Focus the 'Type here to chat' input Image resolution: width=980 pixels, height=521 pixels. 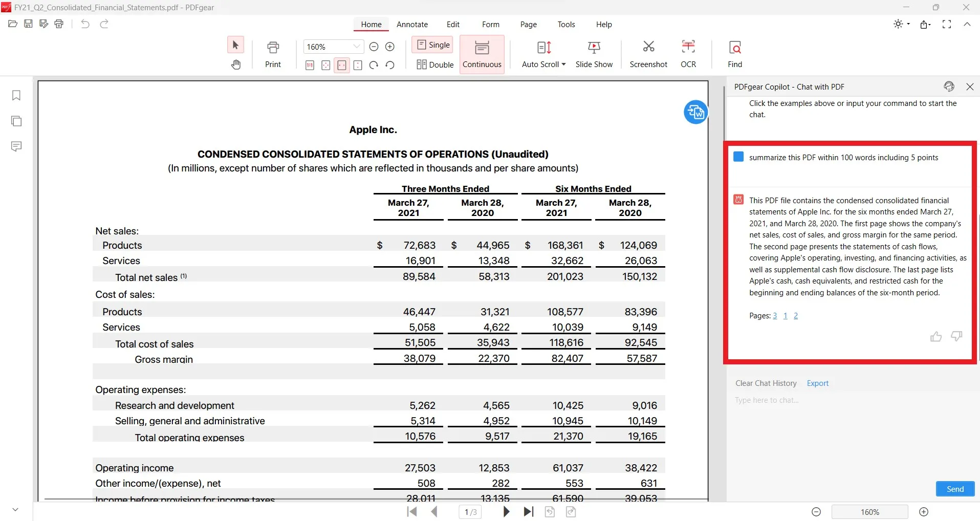pos(852,435)
